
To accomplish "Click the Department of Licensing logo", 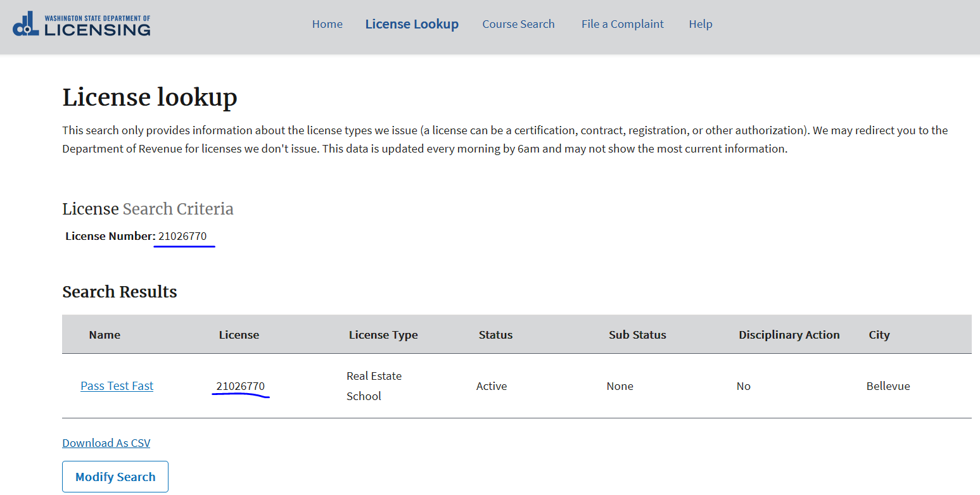I will tap(82, 24).
